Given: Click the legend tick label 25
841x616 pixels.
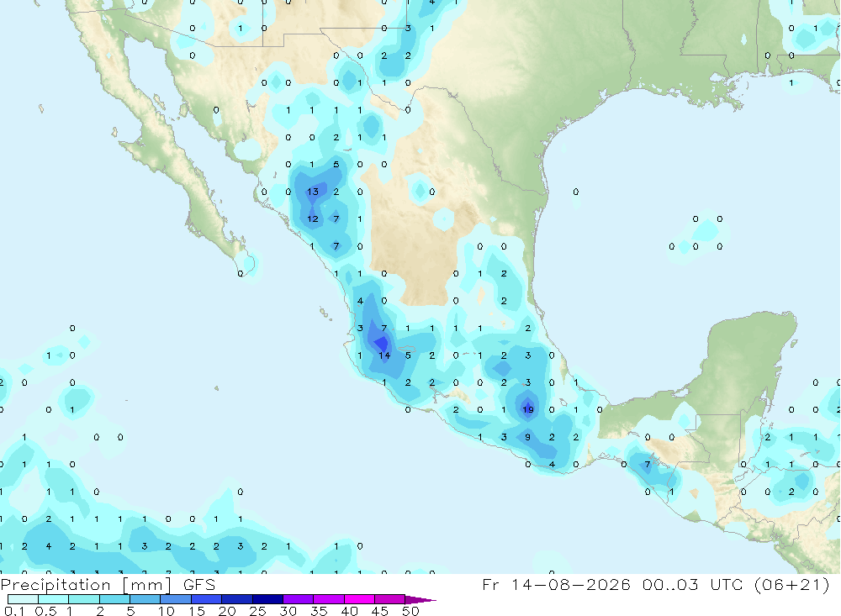Looking at the screenshot, I should coord(257,611).
